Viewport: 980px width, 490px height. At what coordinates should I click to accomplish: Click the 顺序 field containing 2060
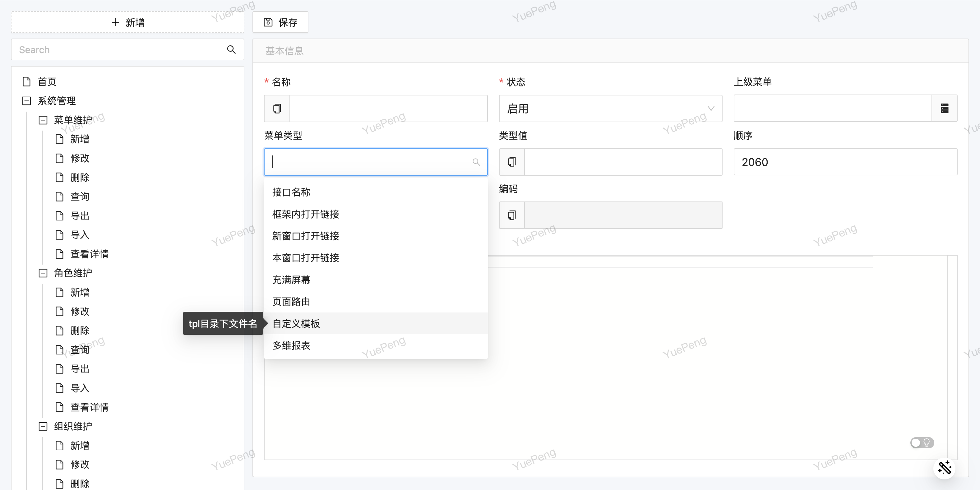[845, 162]
